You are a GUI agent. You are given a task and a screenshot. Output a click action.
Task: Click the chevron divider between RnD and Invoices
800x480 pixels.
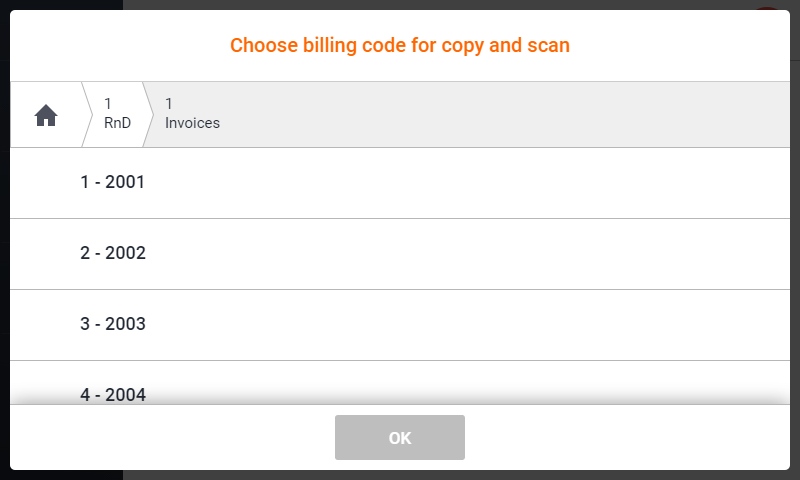[148, 114]
